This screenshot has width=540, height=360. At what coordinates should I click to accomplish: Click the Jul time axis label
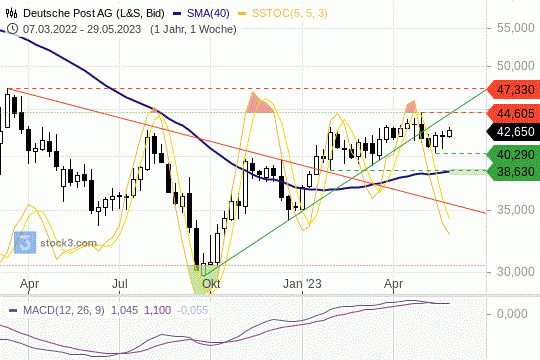(120, 284)
